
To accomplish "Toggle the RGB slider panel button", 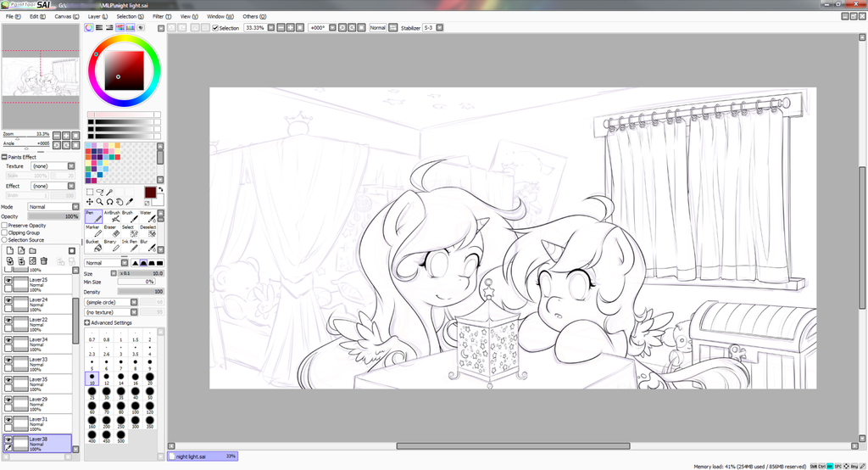I will click(x=99, y=27).
